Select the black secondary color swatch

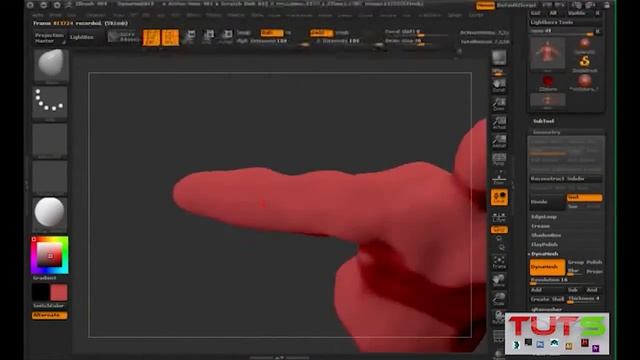(41, 293)
